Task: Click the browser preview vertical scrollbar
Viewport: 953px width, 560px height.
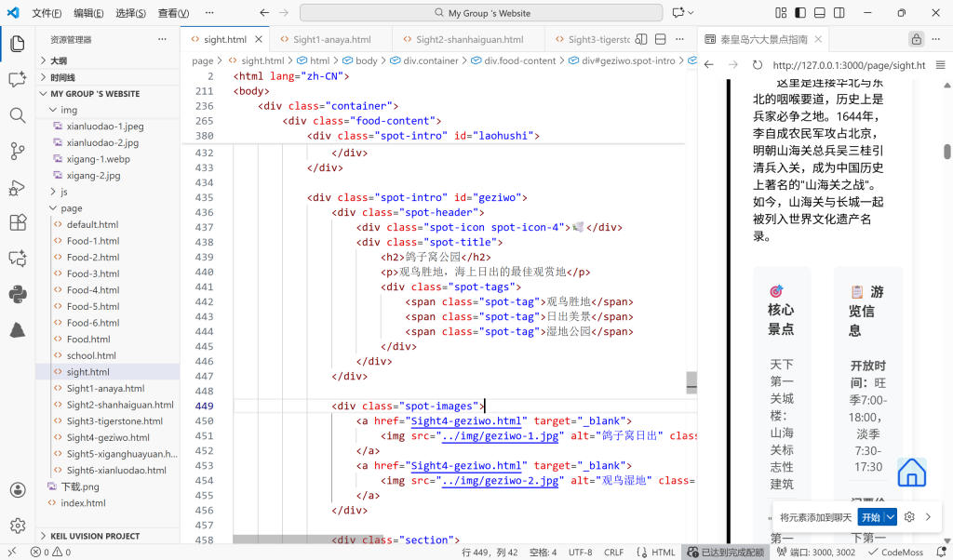Action: coord(946,152)
